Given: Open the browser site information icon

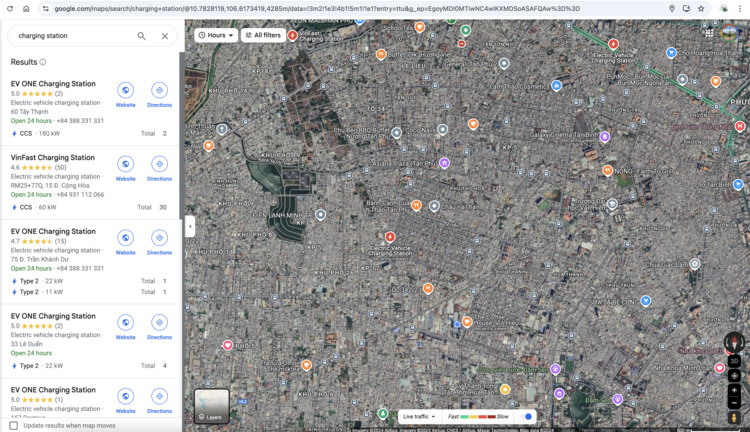Looking at the screenshot, I should [45, 9].
